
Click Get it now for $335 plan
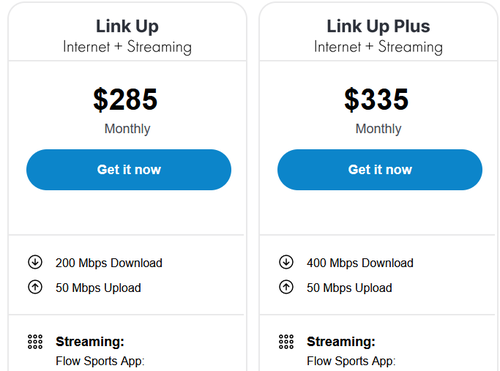pyautogui.click(x=380, y=170)
